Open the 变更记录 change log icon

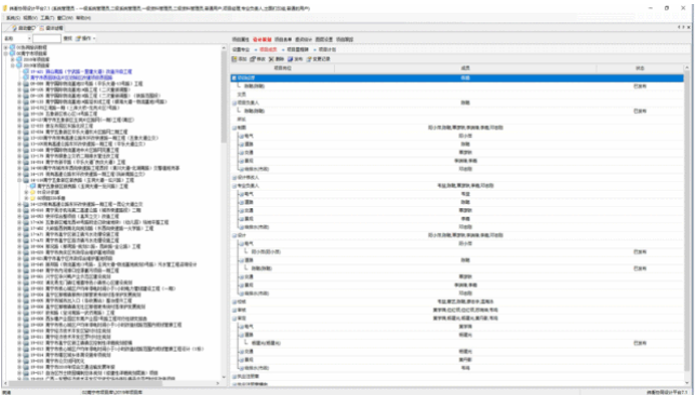pos(309,59)
